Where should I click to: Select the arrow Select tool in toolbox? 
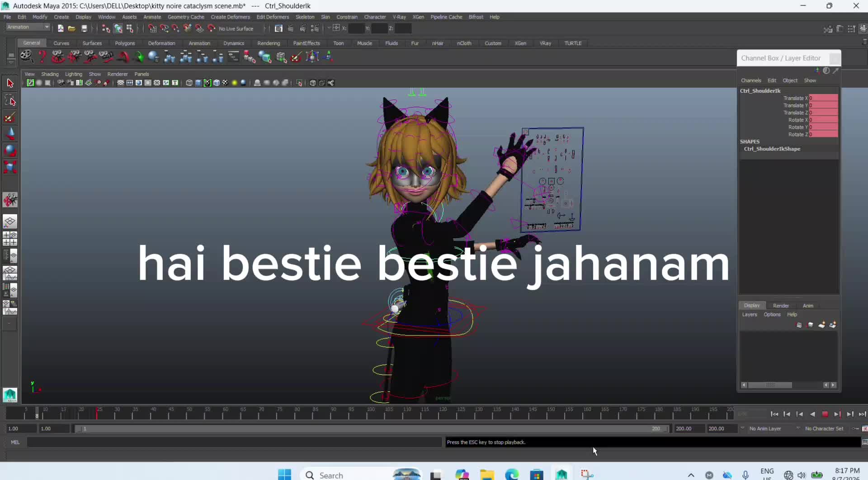pyautogui.click(x=10, y=83)
